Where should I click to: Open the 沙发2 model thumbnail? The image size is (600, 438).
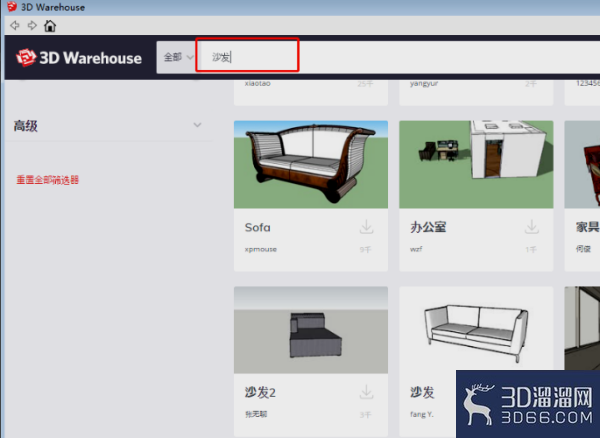(311, 330)
